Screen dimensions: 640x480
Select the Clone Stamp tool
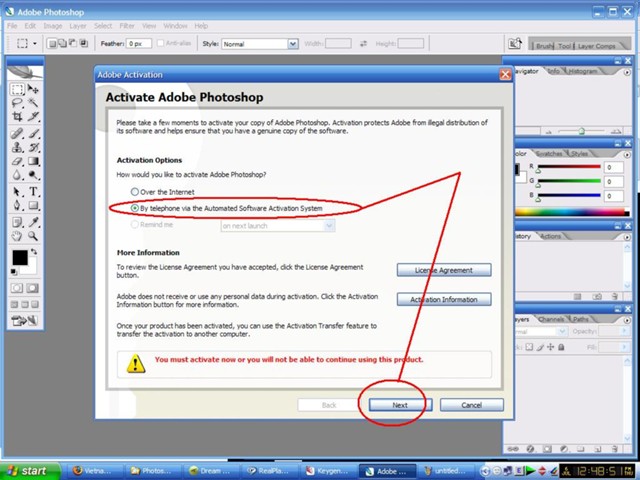pyautogui.click(x=17, y=147)
